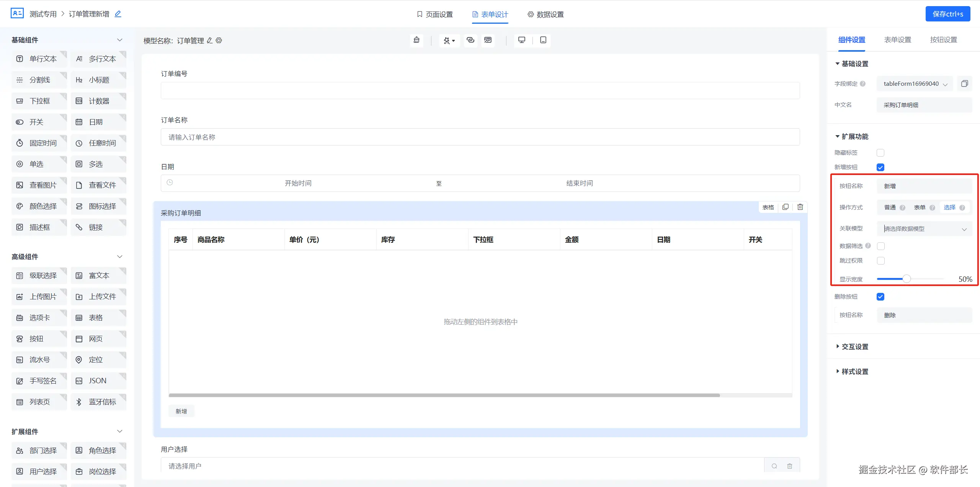The height and width of the screenshot is (487, 980).
Task: Enable the 跳过权限 checkbox
Action: click(x=880, y=261)
